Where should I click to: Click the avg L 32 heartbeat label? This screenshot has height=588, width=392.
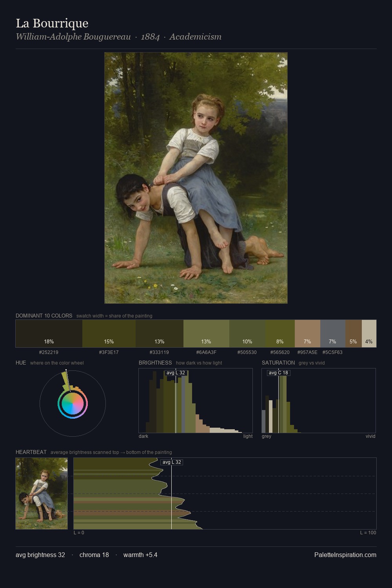click(172, 462)
